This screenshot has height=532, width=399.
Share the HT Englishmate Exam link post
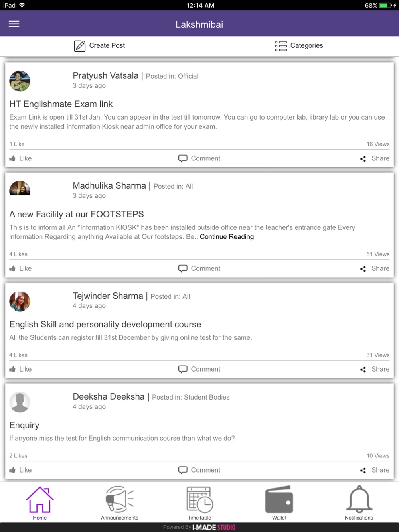(x=375, y=158)
